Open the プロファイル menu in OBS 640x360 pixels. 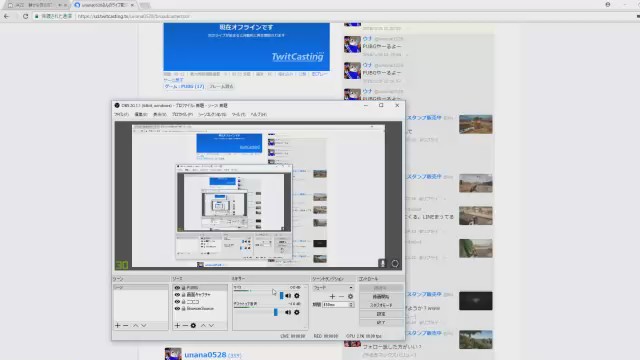tap(182, 115)
